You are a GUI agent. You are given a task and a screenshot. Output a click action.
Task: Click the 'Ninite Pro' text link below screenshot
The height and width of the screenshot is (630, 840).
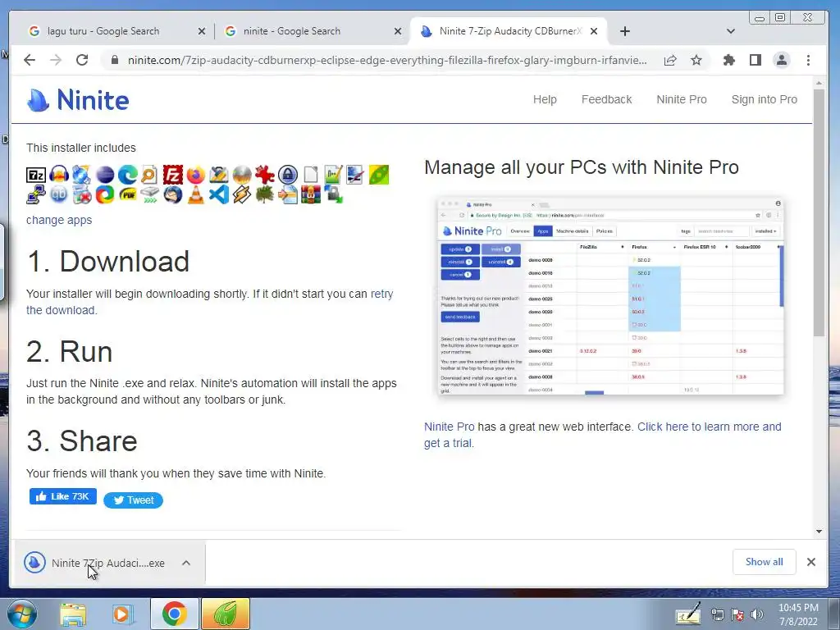tap(449, 427)
